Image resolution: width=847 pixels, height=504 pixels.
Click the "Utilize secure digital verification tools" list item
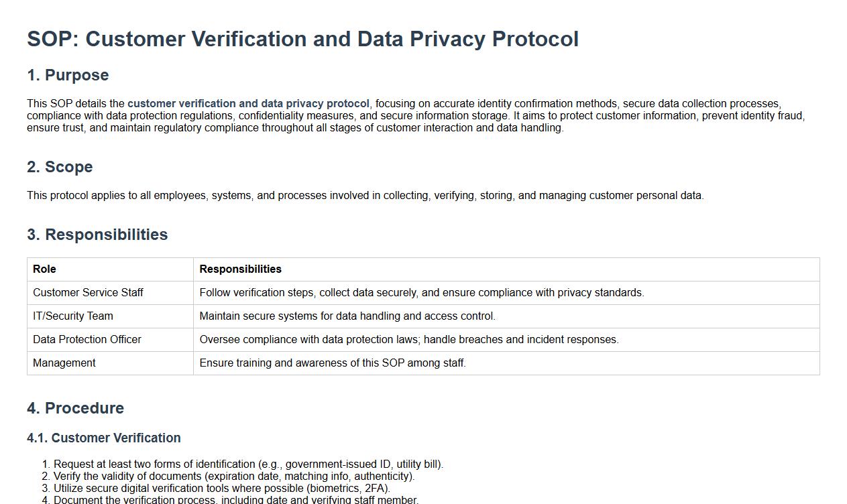pyautogui.click(x=221, y=489)
